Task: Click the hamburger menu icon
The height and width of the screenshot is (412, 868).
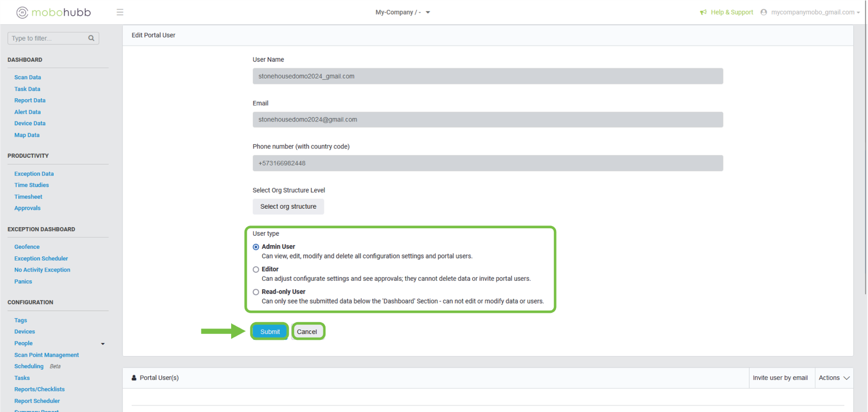Action: 120,12
